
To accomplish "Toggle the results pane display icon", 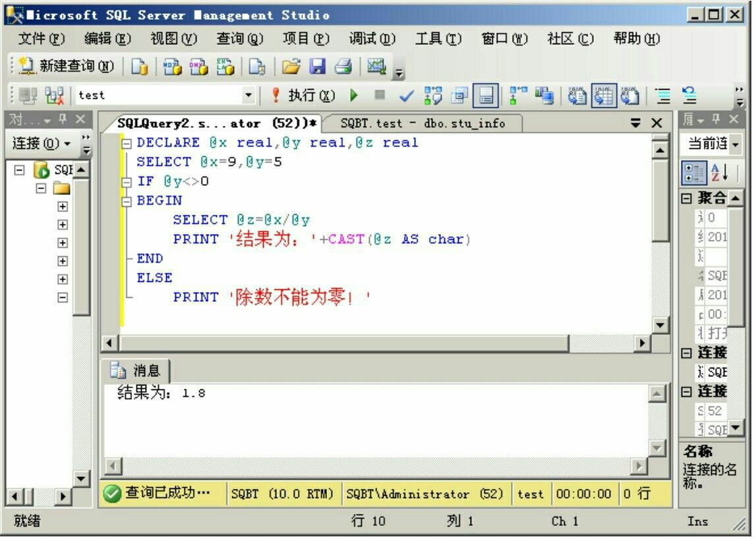I will [485, 94].
